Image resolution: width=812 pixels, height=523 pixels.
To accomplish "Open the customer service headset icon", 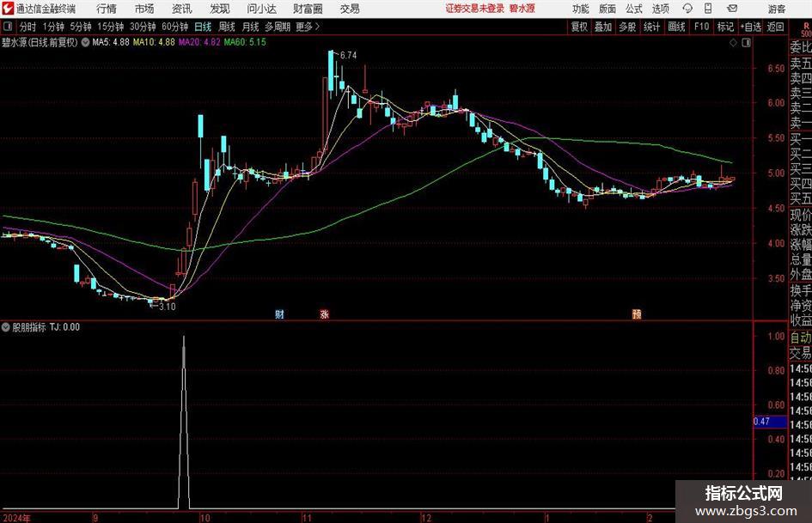I will [687, 9].
